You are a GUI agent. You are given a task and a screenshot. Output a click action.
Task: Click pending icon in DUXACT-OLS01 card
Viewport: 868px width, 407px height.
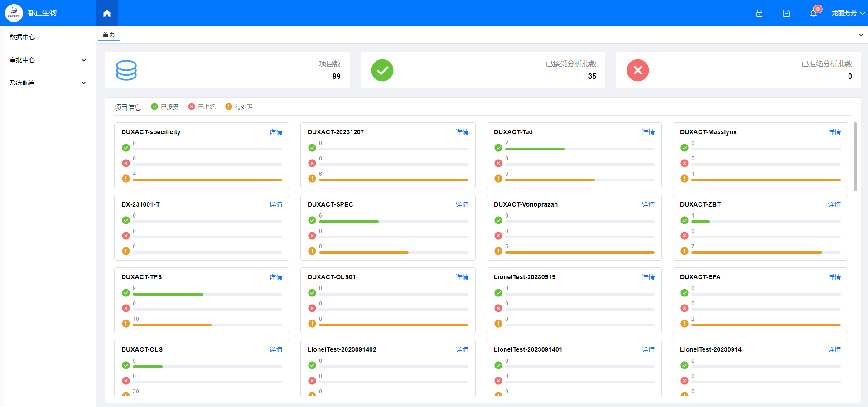[x=312, y=324]
